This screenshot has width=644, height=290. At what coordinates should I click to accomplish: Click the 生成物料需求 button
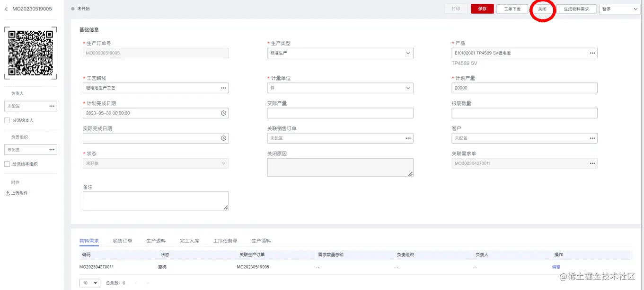576,9
